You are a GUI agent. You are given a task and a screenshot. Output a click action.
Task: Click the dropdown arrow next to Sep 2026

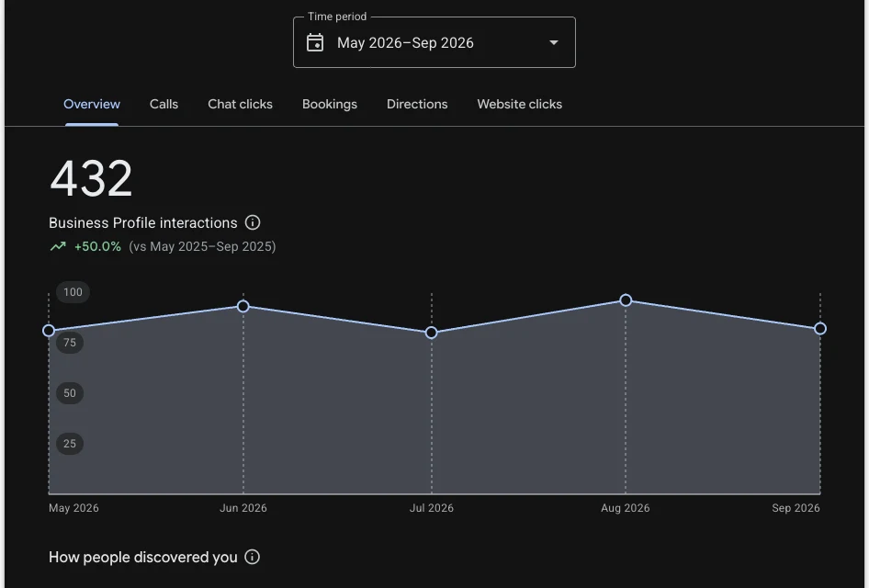coord(553,42)
